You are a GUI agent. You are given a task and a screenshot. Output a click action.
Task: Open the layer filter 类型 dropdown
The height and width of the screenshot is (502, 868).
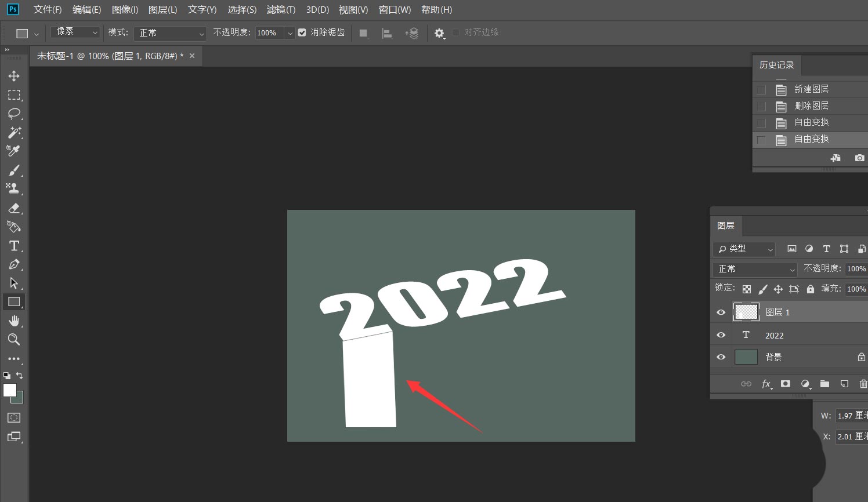coord(744,249)
